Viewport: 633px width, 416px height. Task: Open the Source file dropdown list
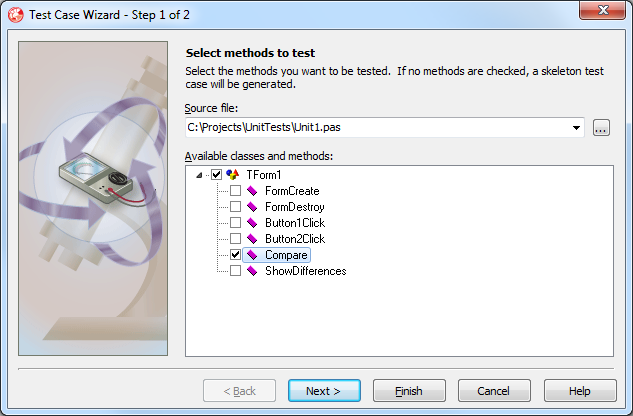coord(576,128)
